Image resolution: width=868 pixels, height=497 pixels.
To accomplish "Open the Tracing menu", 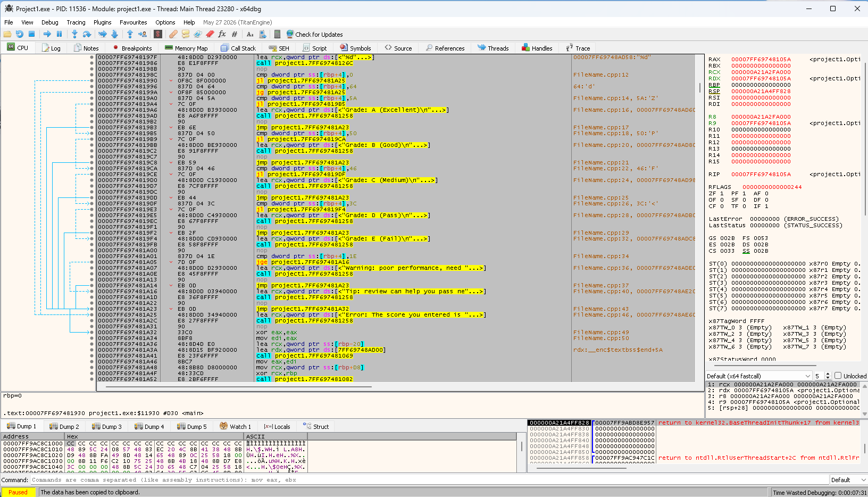I will coord(76,22).
